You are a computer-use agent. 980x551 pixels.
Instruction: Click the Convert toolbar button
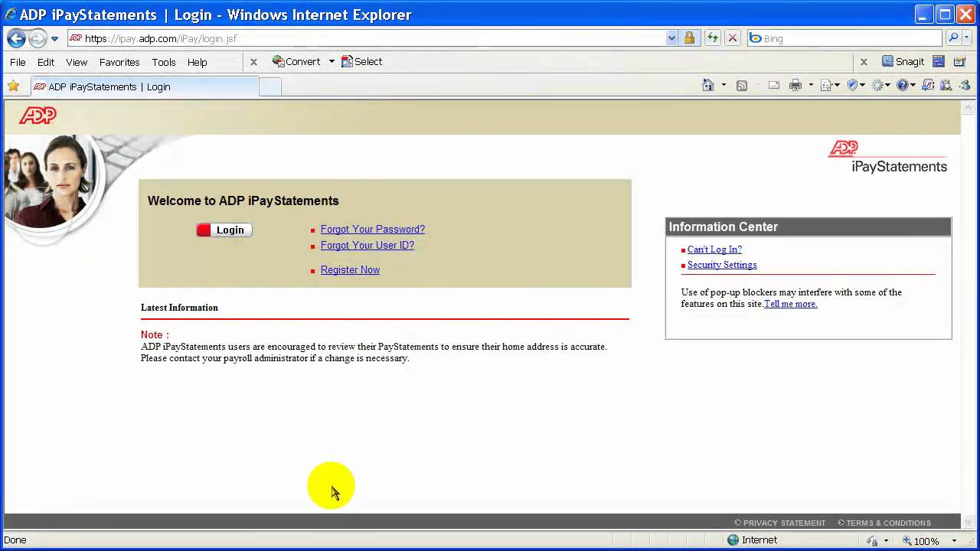[x=296, y=61]
